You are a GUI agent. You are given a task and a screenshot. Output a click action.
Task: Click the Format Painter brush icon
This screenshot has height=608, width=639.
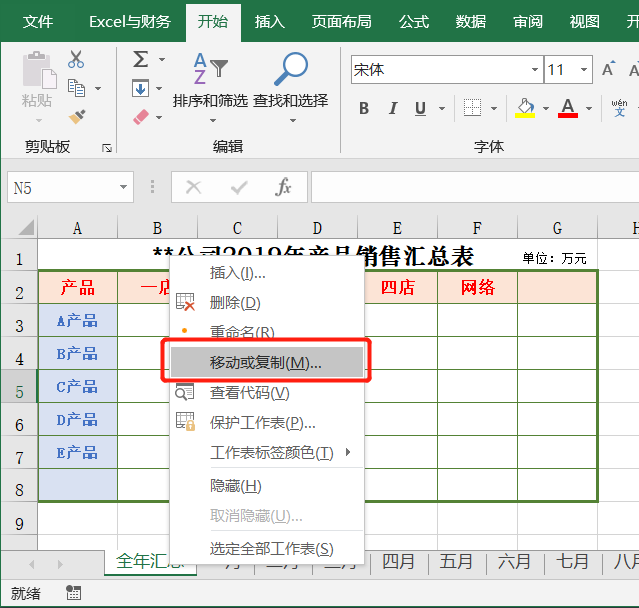(77, 116)
